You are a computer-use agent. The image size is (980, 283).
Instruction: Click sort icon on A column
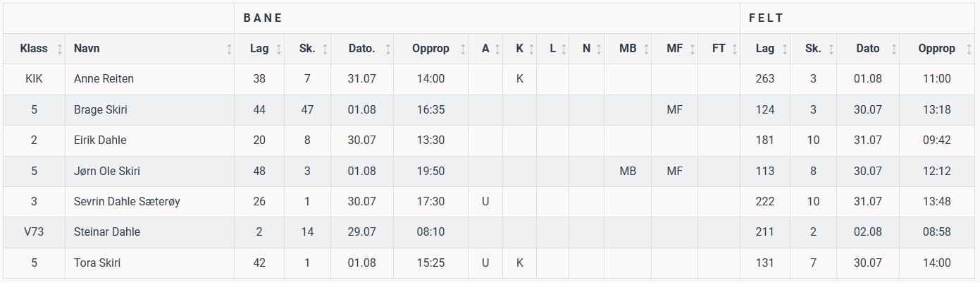pyautogui.click(x=497, y=49)
